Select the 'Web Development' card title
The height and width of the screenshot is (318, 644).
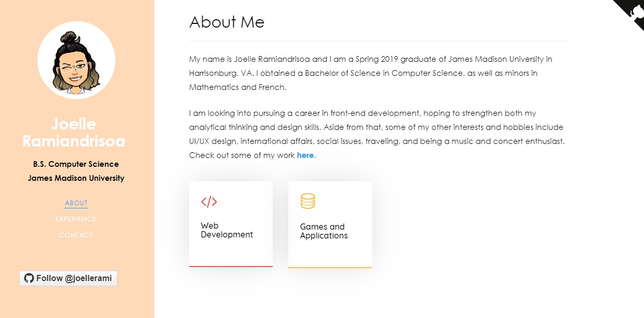pyautogui.click(x=227, y=230)
